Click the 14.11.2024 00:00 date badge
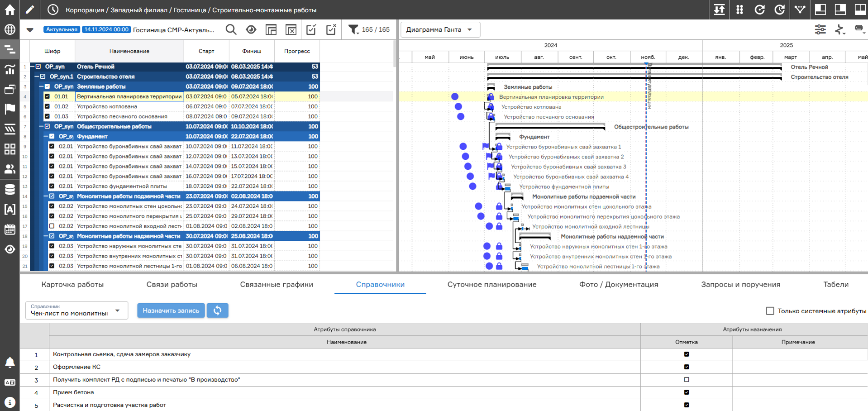The image size is (868, 411). coord(107,29)
